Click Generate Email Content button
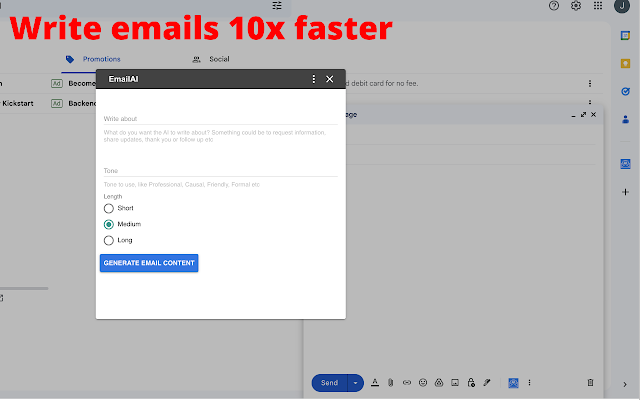Image resolution: width=640 pixels, height=400 pixels. [x=149, y=263]
